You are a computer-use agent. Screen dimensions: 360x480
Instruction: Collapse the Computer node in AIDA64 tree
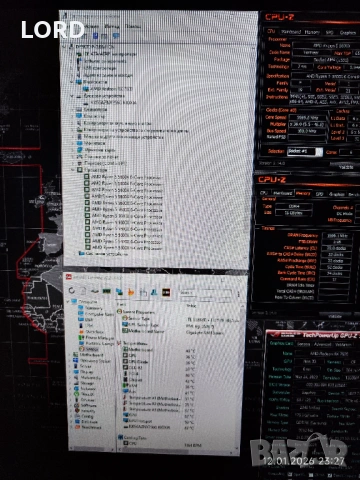click(x=69, y=301)
